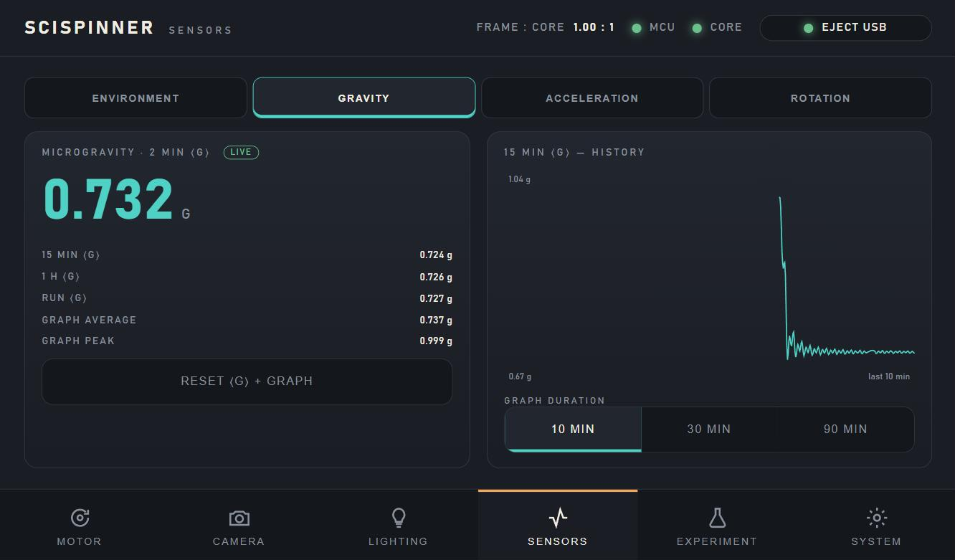Switch to the Environment tab
Viewport: 955px width, 560px height.
[x=136, y=98]
